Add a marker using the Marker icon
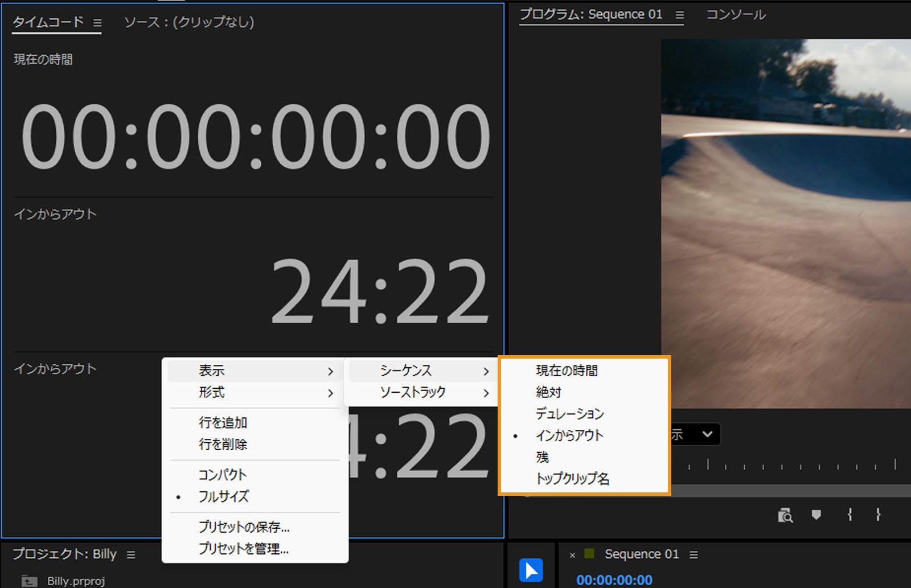The width and height of the screenshot is (911, 588). 816,515
